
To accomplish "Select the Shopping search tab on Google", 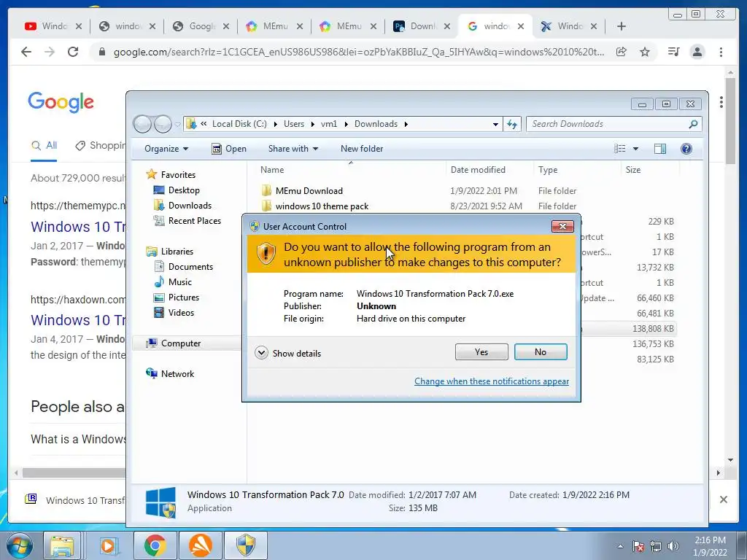I will click(x=101, y=146).
